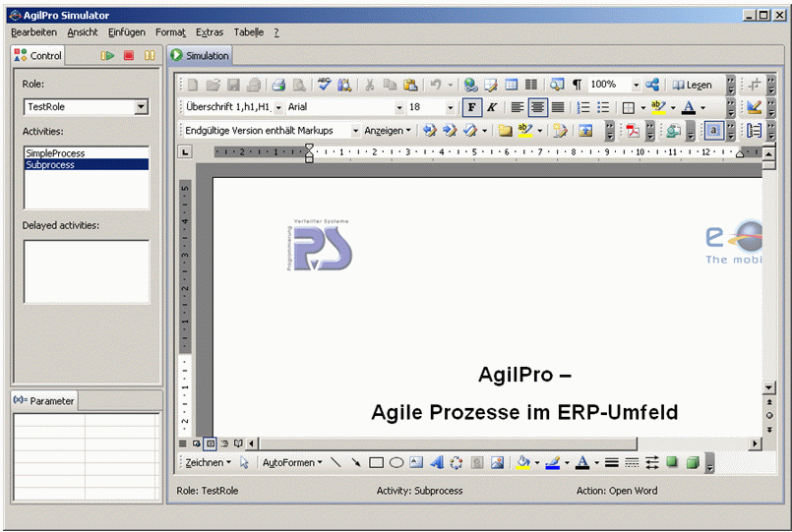Click the Paste clipboard icon
This screenshot has width=792, height=532.
tap(410, 85)
